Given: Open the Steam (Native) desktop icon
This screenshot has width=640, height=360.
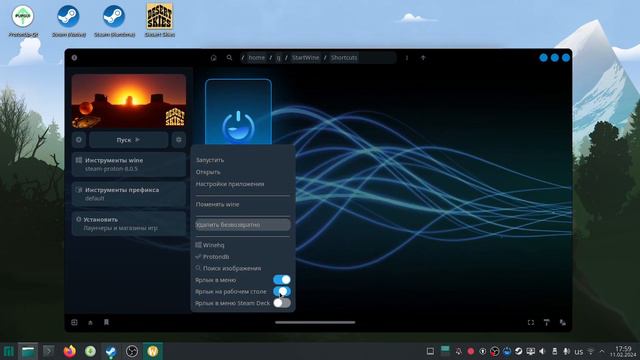Looking at the screenshot, I should [69, 20].
